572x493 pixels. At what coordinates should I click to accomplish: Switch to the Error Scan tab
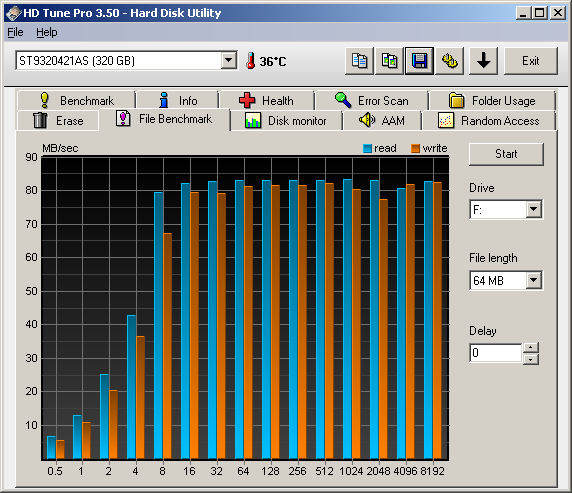pos(372,100)
